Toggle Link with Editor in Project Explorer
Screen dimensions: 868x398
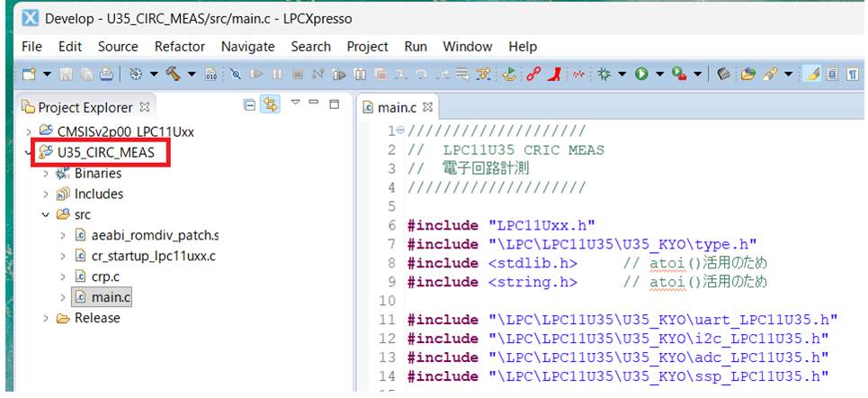[269, 106]
